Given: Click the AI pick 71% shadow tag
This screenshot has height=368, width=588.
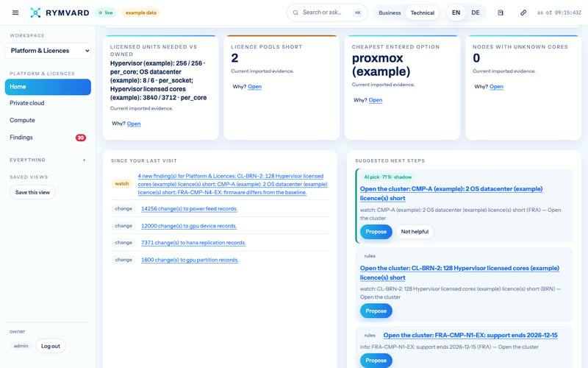Looking at the screenshot, I should (x=387, y=177).
